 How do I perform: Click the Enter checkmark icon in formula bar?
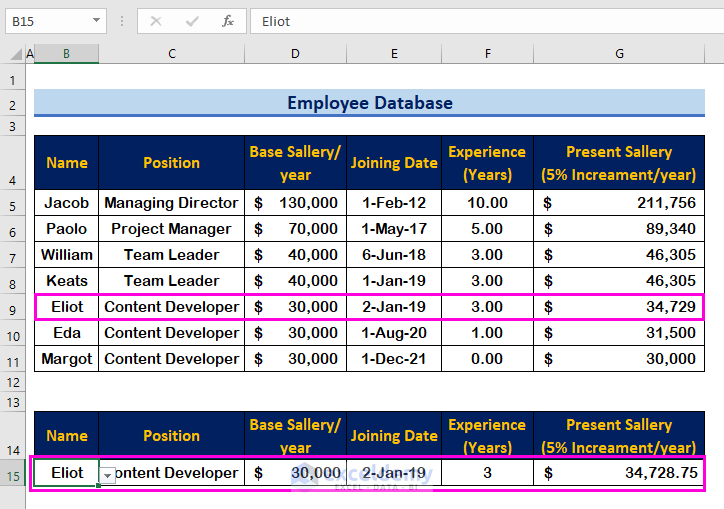click(x=192, y=20)
